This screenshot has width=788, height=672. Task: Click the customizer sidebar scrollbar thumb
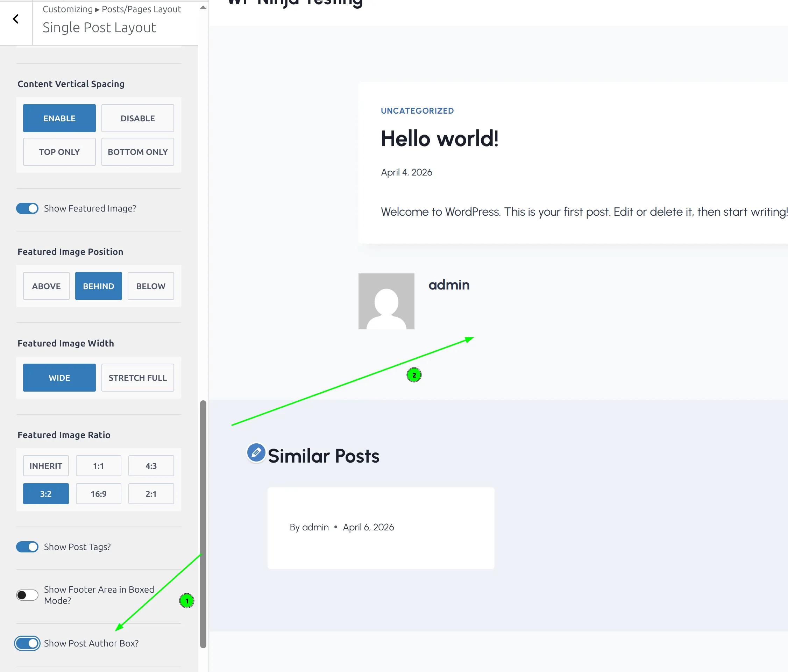pyautogui.click(x=203, y=524)
